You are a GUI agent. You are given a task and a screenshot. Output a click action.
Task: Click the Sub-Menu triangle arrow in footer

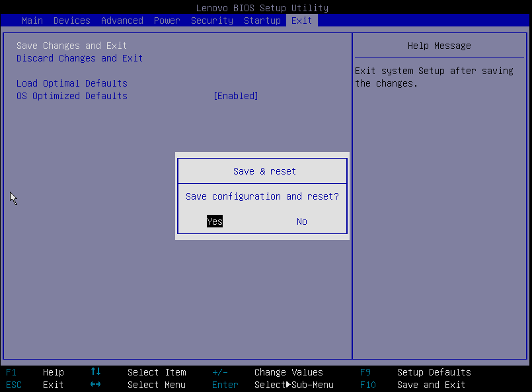coord(289,385)
